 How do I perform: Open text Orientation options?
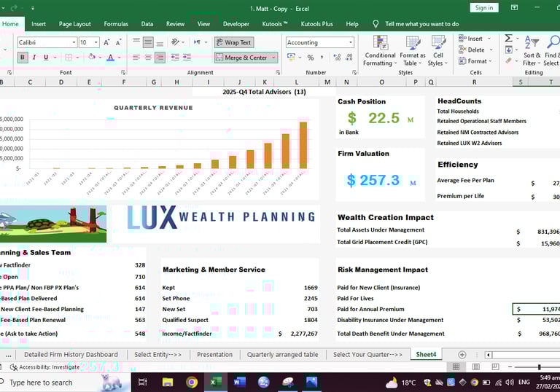click(175, 42)
